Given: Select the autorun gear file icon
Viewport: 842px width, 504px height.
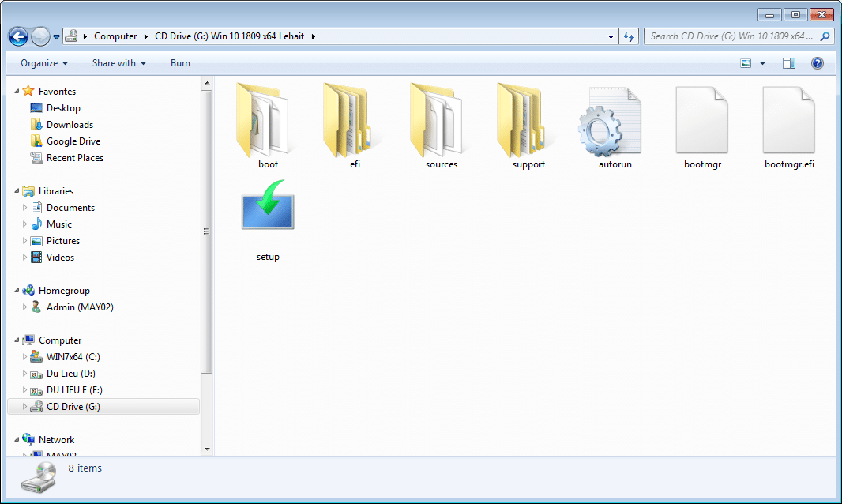Looking at the screenshot, I should (x=610, y=122).
